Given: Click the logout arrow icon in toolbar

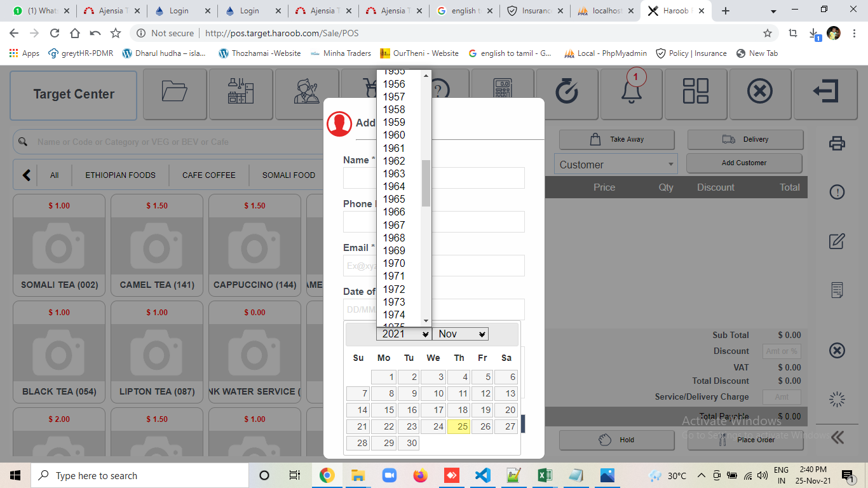Looking at the screenshot, I should (825, 94).
